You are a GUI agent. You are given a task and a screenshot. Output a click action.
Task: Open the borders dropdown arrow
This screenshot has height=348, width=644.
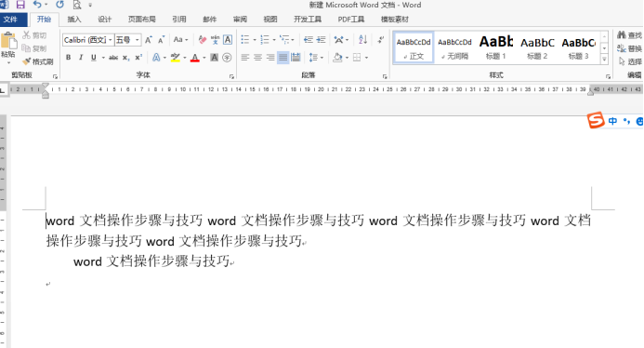click(x=366, y=58)
